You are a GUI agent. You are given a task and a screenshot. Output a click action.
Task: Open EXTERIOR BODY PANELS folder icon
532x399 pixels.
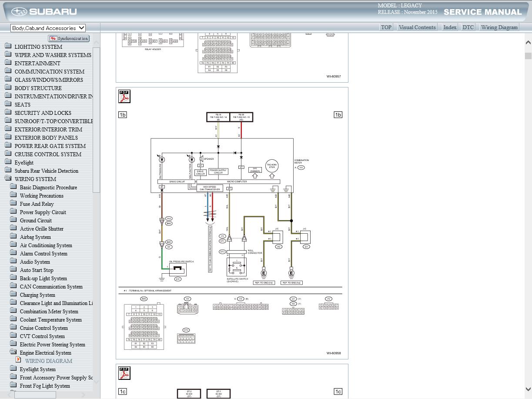coord(8,137)
